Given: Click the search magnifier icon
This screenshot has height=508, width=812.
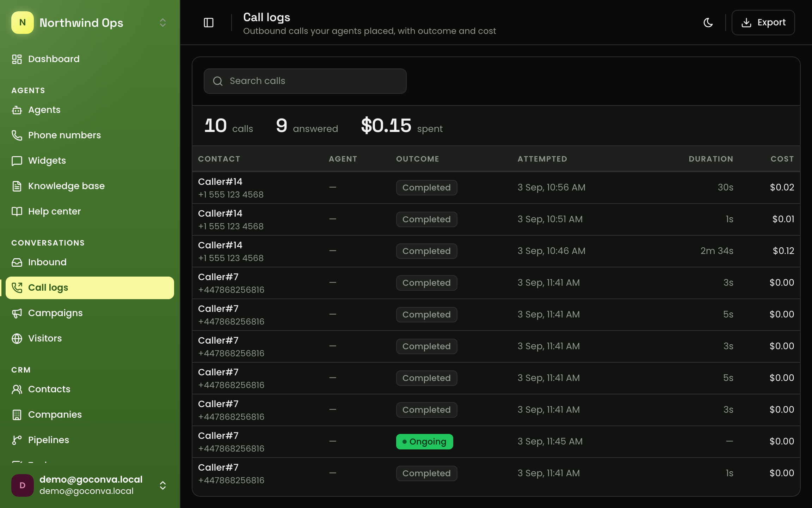Looking at the screenshot, I should pos(218,81).
